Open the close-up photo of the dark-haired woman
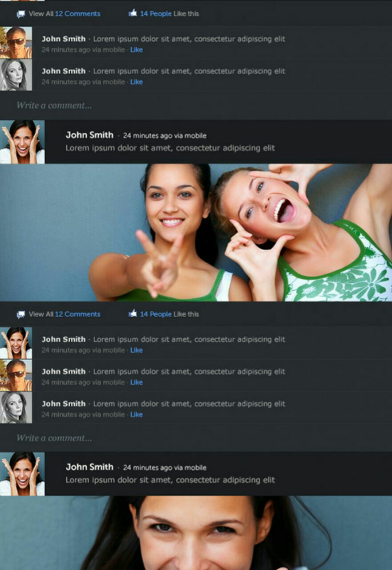The width and height of the screenshot is (392, 570). tap(196, 533)
